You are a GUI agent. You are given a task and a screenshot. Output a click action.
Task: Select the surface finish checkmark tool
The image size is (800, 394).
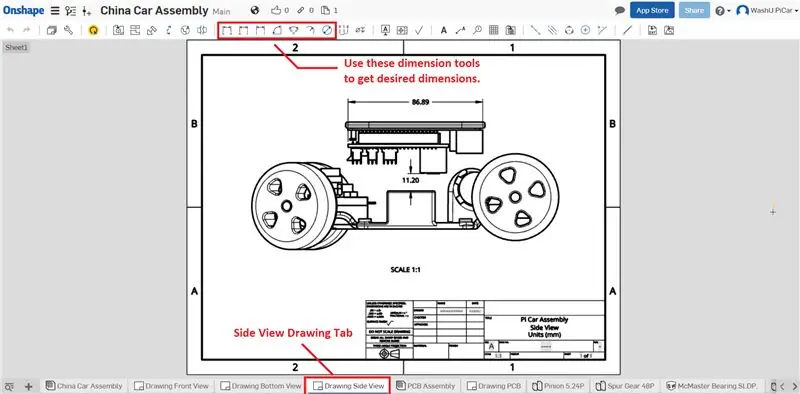click(x=419, y=31)
